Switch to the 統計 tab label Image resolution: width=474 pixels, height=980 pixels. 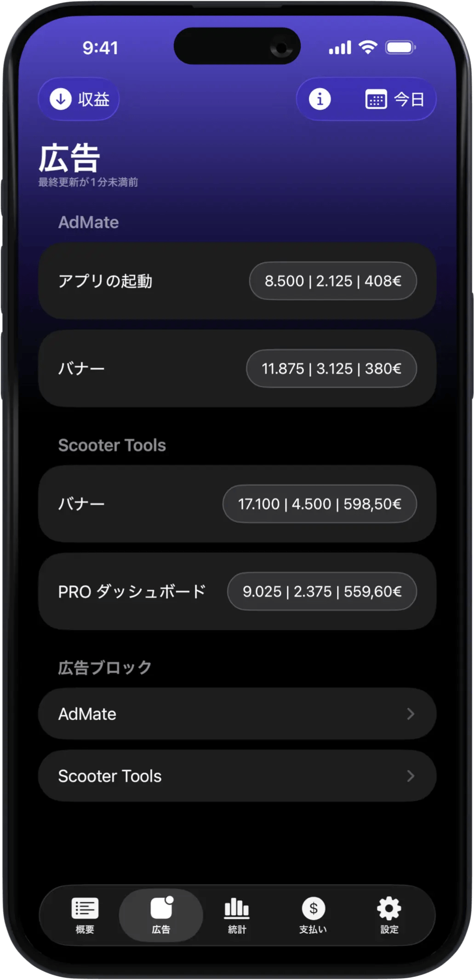point(237,929)
